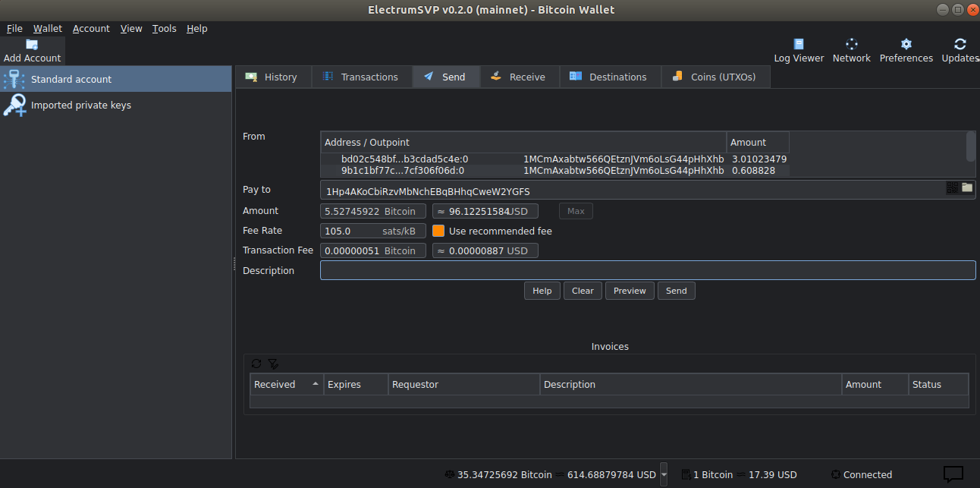This screenshot has width=980, height=488.
Task: Click the USD amount input field
Action: coord(485,211)
